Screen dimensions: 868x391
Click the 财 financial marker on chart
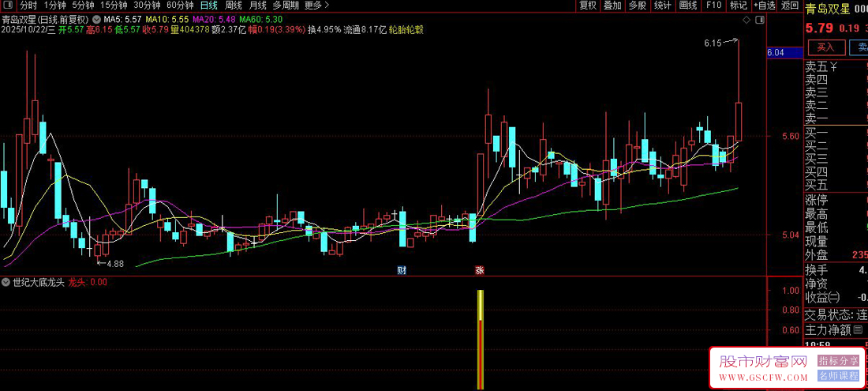click(x=402, y=270)
